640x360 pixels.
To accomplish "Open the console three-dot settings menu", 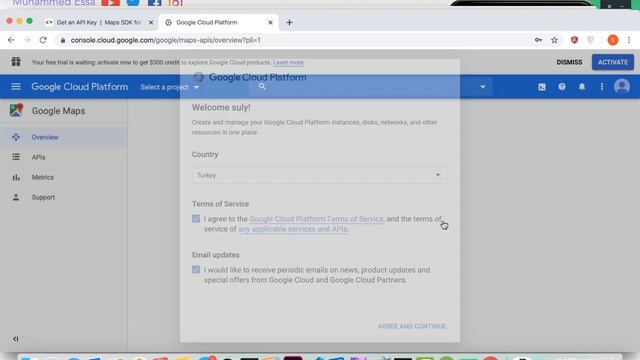I will (602, 87).
